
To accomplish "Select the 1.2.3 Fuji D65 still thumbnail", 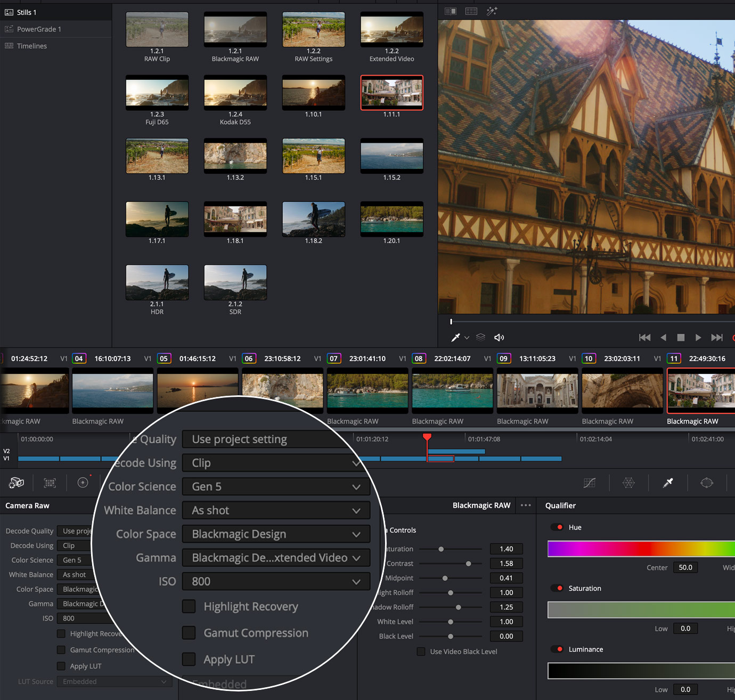I will (157, 92).
